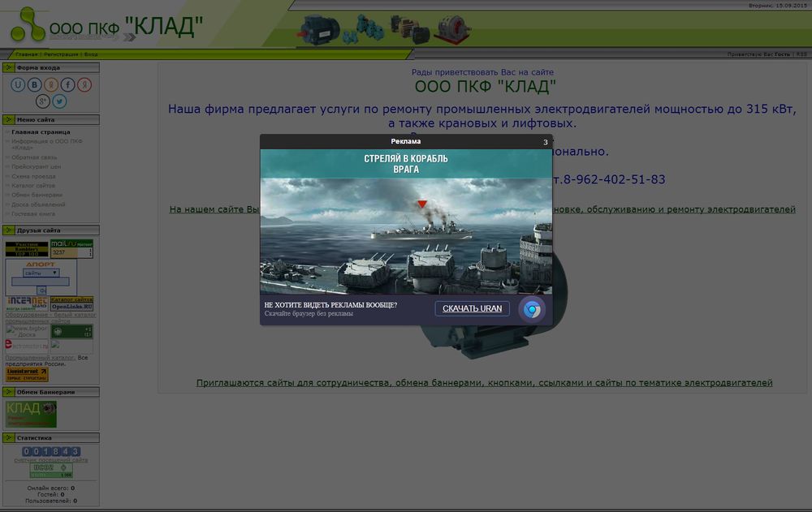
Task: Open the 'Гостевая книга' menu item
Action: (x=33, y=214)
